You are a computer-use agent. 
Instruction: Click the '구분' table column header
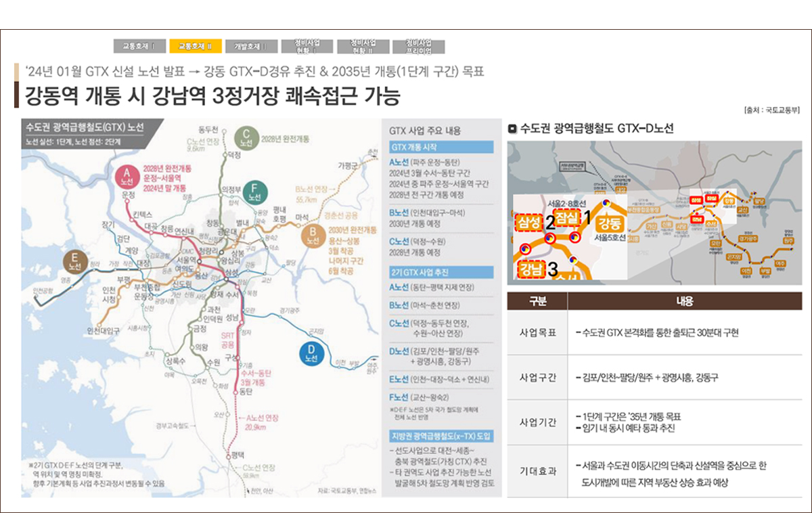pos(537,301)
